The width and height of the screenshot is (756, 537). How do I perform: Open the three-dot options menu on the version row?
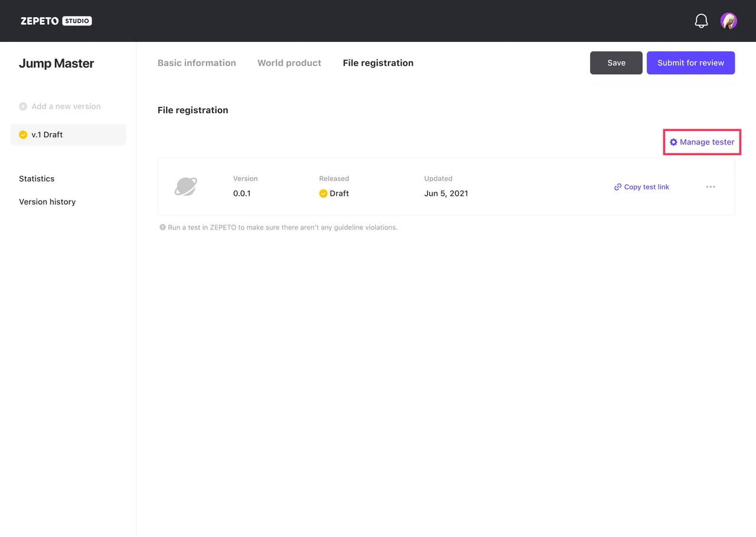711,186
